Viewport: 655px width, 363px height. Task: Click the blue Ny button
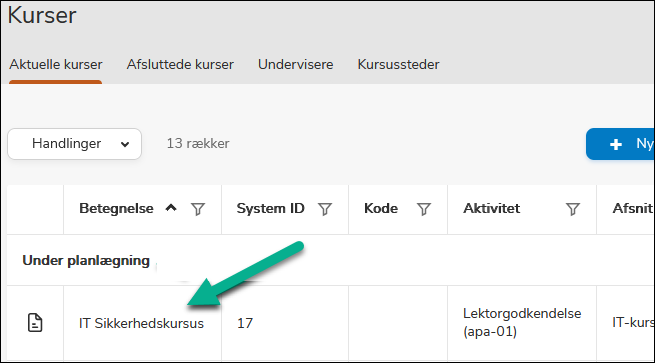pos(620,144)
